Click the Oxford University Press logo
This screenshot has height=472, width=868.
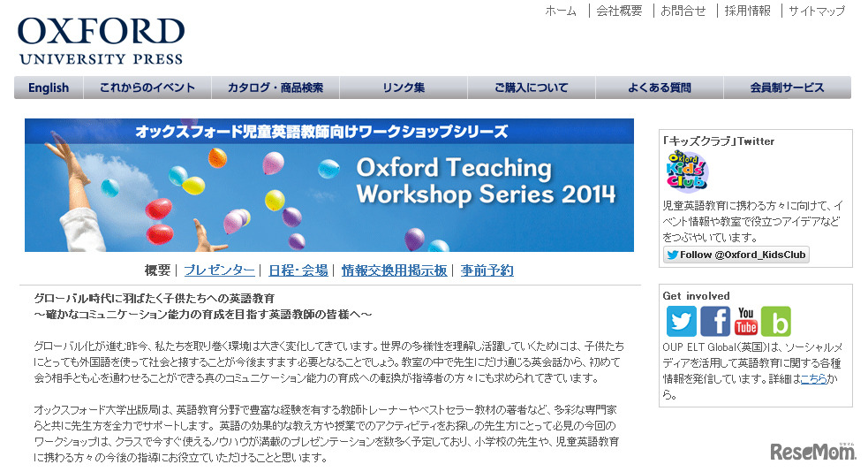click(101, 41)
